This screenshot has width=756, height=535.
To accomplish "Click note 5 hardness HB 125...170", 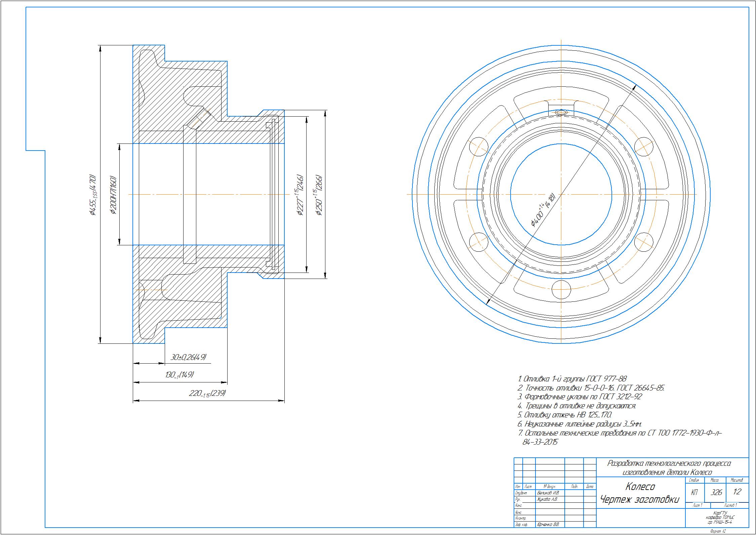I will tap(565, 415).
